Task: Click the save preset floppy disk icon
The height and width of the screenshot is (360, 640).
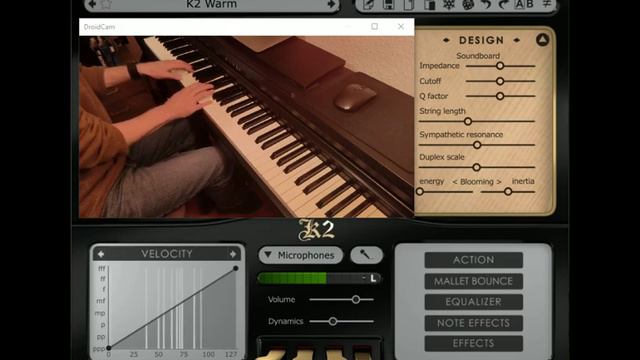Action: [x=389, y=4]
